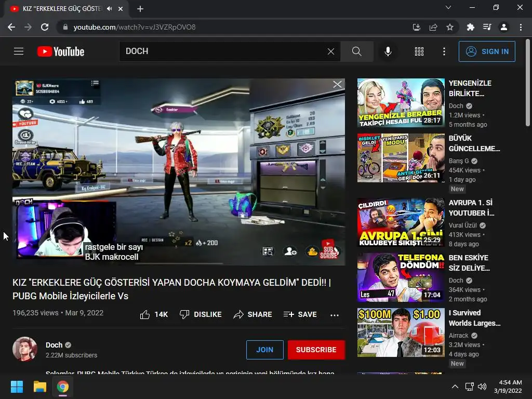This screenshot has height=399, width=532.
Task: Click the Doch verified badge
Action: coord(68,345)
